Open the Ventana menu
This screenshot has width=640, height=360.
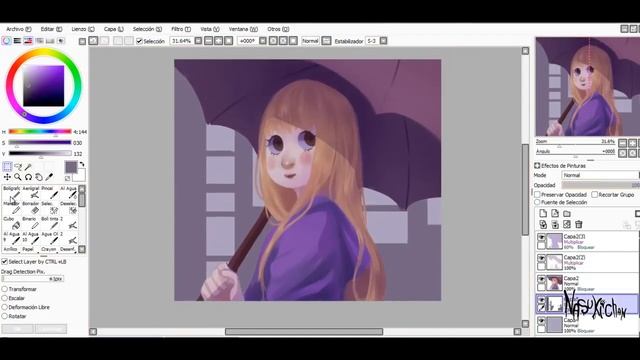click(243, 29)
